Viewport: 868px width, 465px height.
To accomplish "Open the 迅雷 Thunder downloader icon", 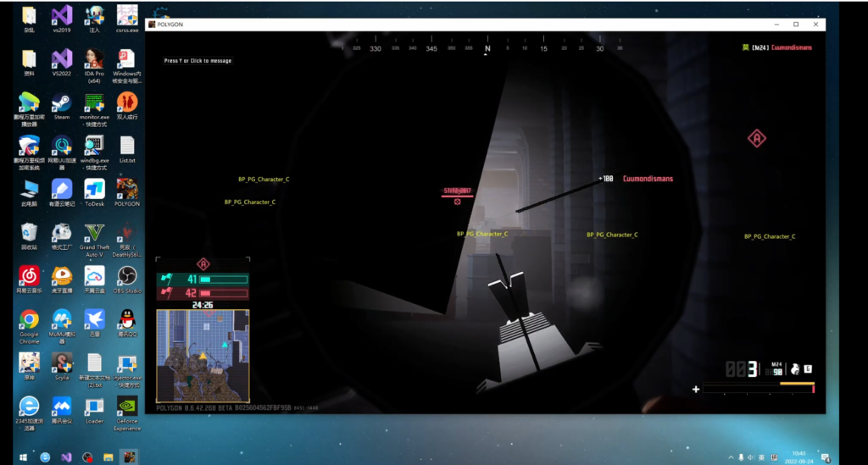I will [94, 323].
